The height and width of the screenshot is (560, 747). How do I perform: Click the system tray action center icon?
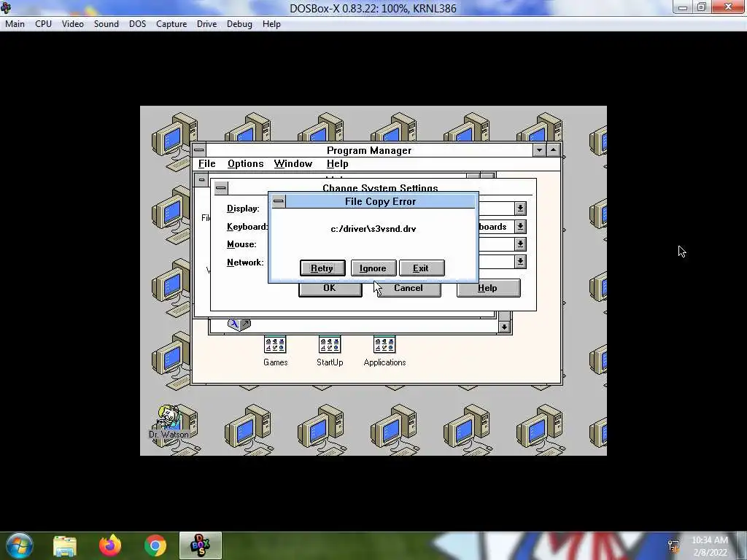pos(673,545)
